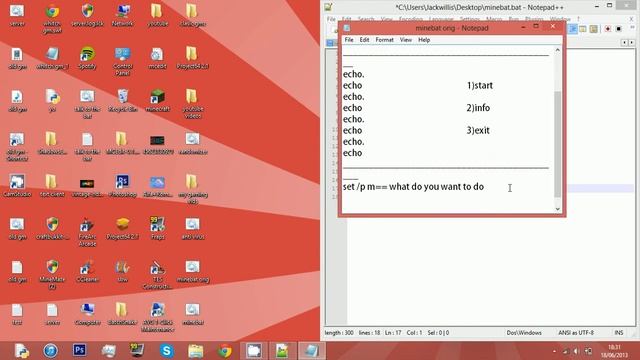Screen dimensions: 640x360
Task: Click the left tab-scroll arrow in Notepad++
Action: [624, 42]
